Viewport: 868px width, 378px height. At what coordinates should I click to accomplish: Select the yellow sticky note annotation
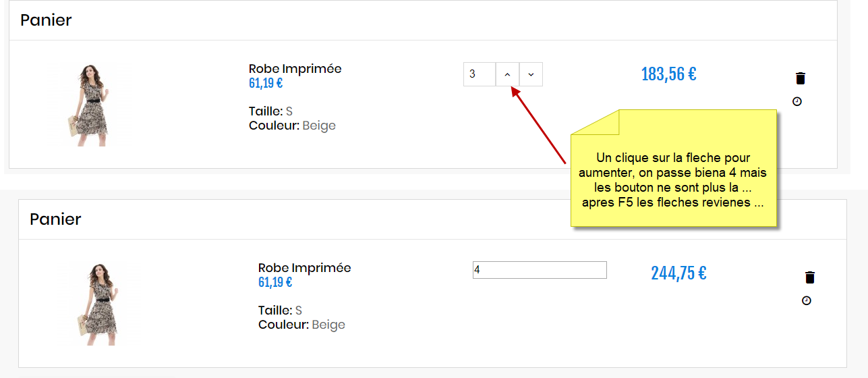(674, 169)
